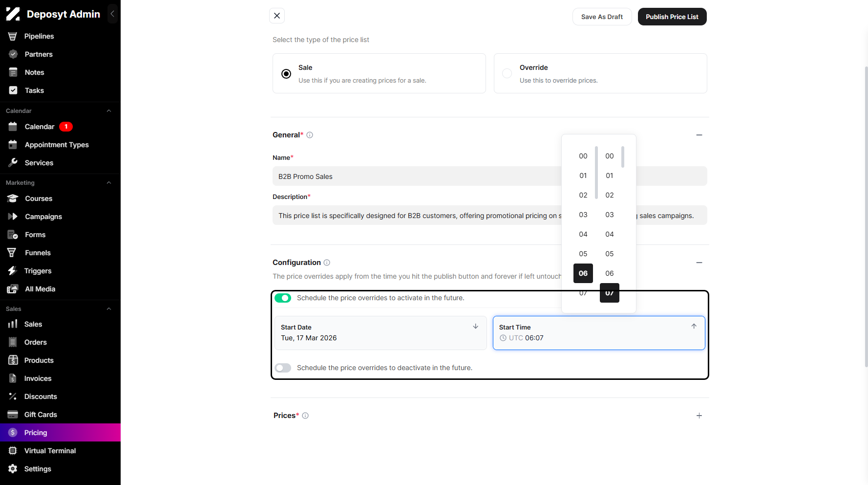Click the Tasks checkbox icon

click(x=13, y=90)
